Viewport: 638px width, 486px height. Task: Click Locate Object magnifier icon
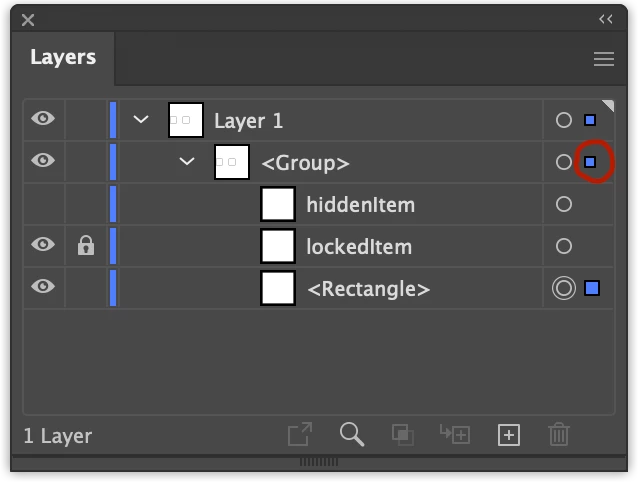pyautogui.click(x=351, y=434)
